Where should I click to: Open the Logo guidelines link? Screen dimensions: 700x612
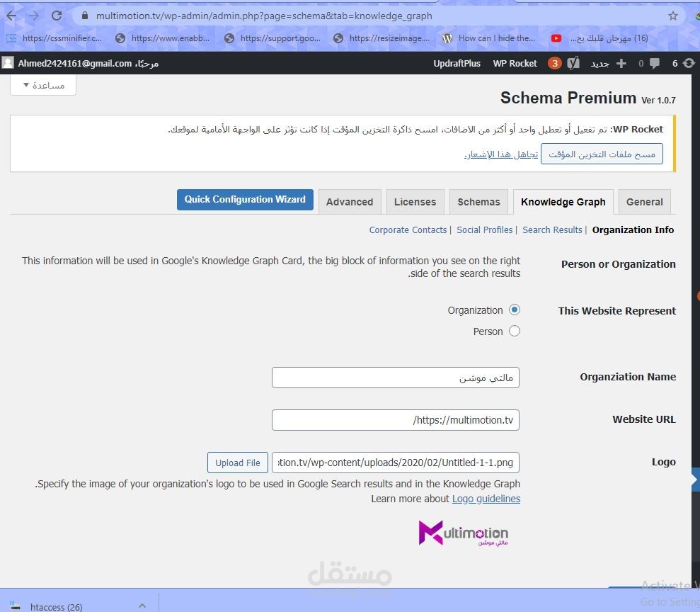pyautogui.click(x=486, y=499)
